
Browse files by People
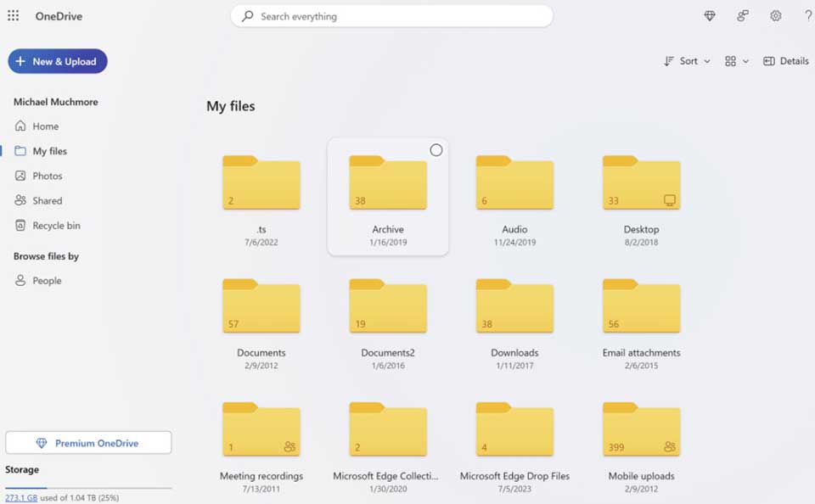[38, 281]
